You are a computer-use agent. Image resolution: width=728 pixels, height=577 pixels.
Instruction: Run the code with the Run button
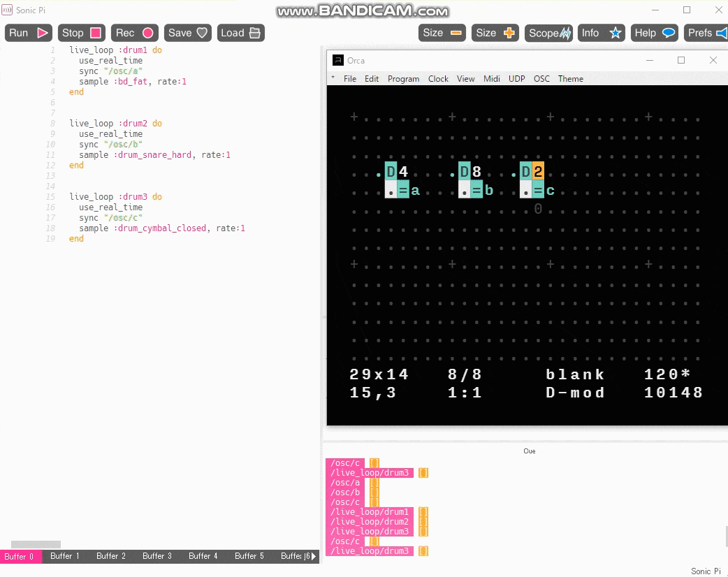[29, 33]
